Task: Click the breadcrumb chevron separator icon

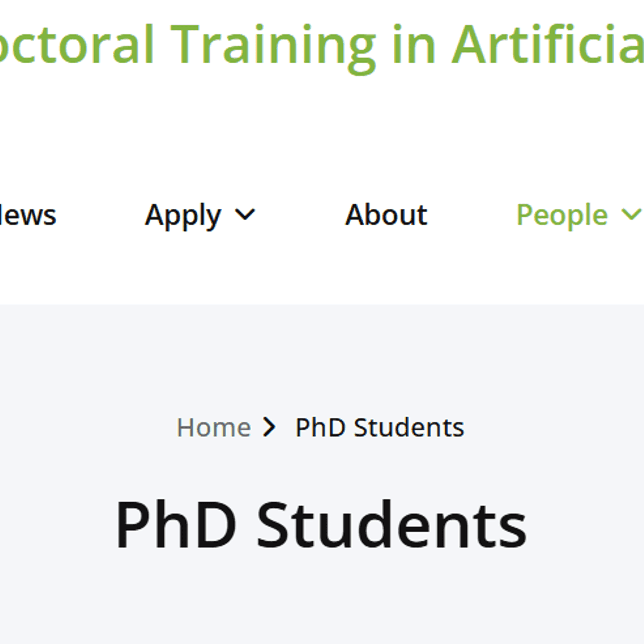Action: click(x=270, y=427)
